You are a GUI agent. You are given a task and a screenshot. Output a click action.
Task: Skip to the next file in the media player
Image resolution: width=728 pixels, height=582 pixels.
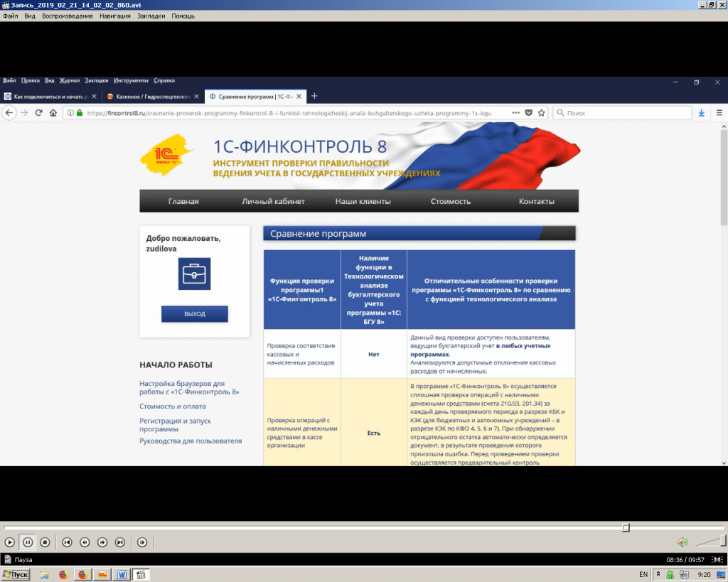[119, 542]
